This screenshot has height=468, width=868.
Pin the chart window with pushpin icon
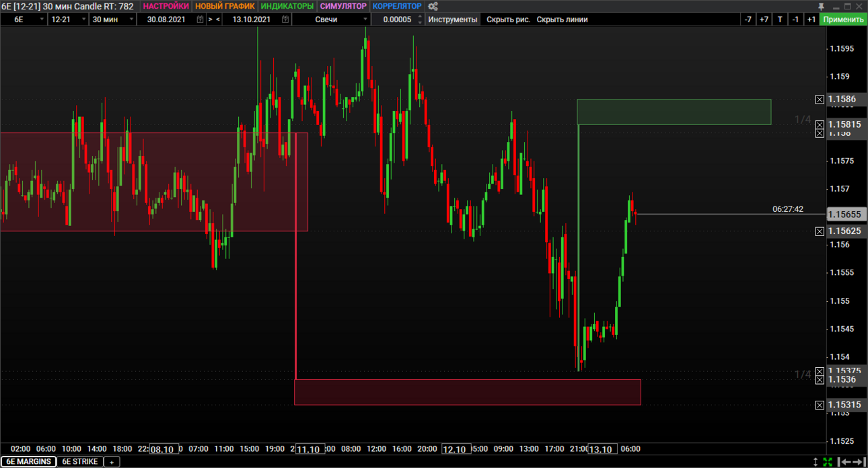click(821, 6)
